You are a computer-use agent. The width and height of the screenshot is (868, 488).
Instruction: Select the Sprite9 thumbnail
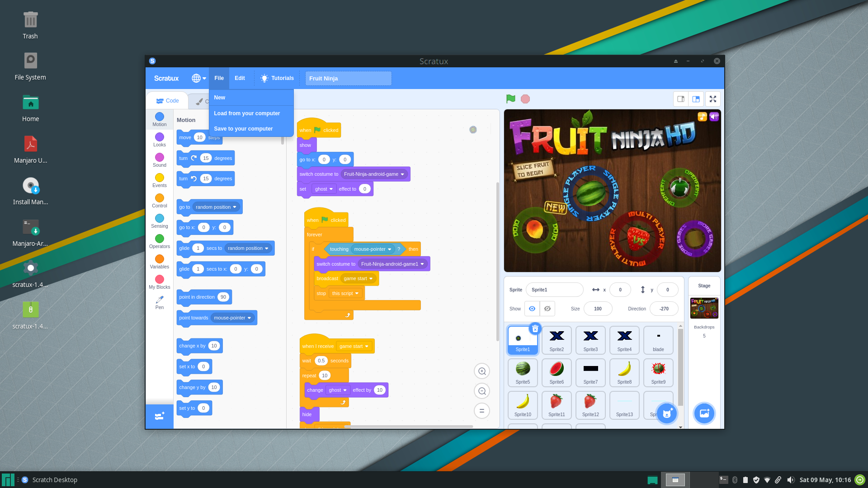pos(658,373)
